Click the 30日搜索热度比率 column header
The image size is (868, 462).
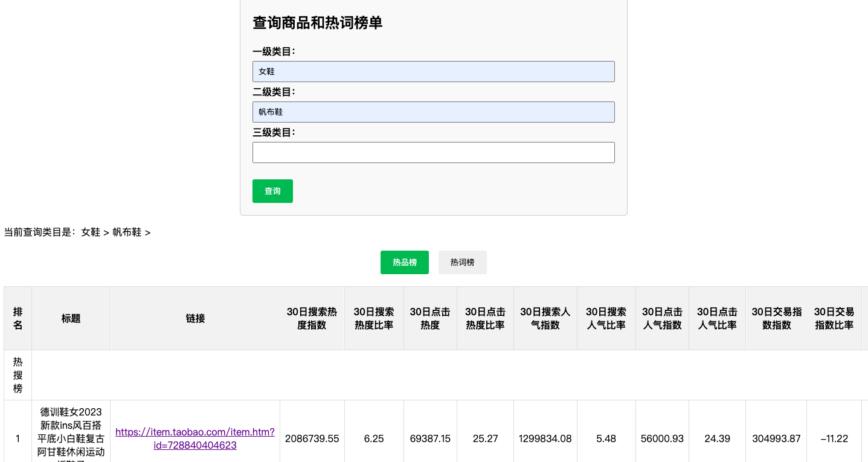click(374, 318)
